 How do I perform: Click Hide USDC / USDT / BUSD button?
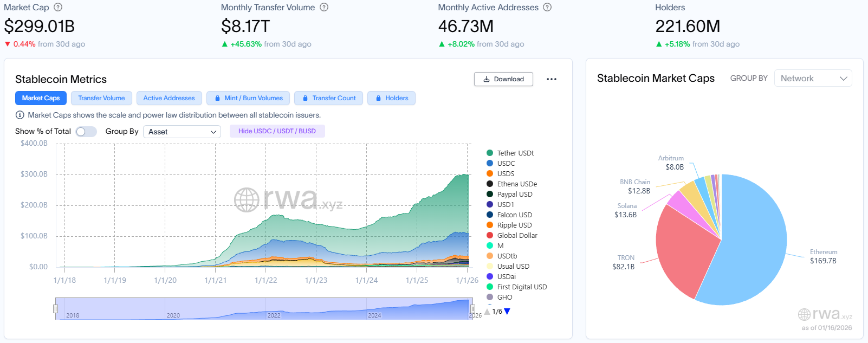click(x=277, y=131)
